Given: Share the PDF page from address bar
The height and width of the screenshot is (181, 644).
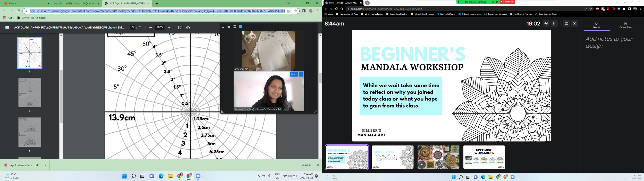Looking at the screenshot, I should coord(289,11).
